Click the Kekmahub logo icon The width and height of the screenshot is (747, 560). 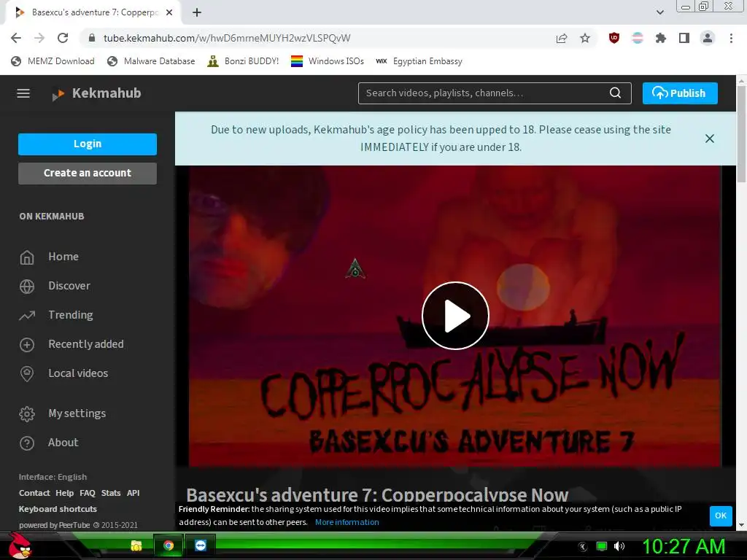pos(58,94)
